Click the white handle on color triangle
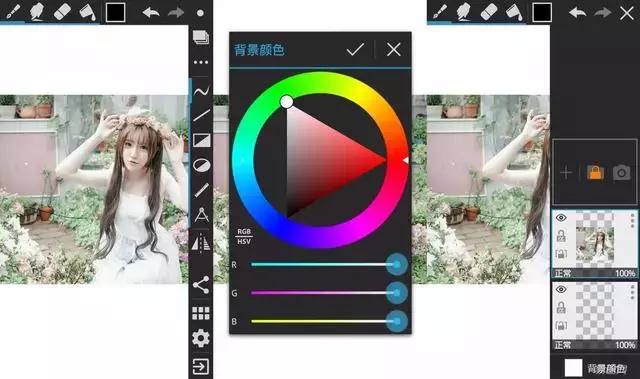This screenshot has width=640, height=379. (x=287, y=102)
